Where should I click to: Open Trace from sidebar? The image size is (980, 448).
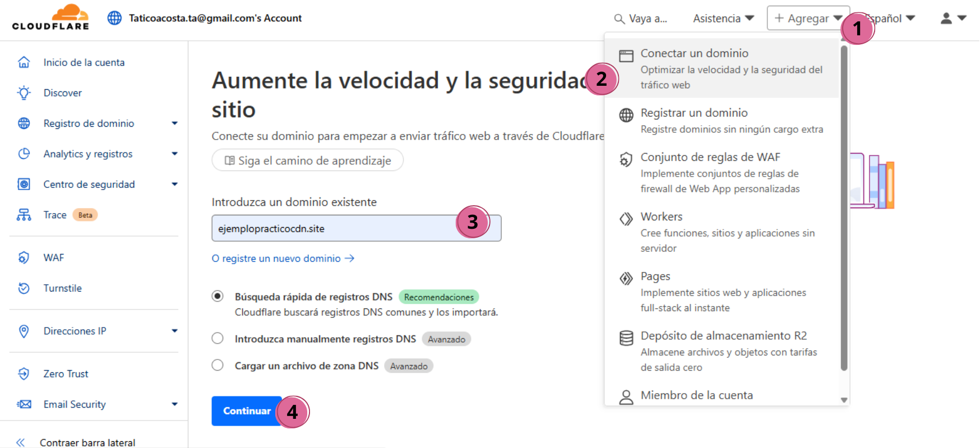[55, 215]
